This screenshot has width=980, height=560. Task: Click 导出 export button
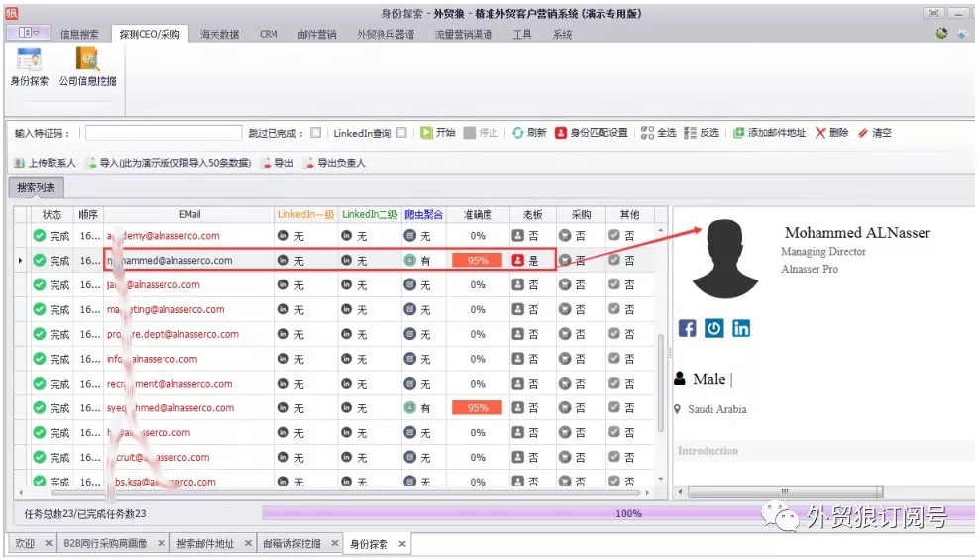278,163
